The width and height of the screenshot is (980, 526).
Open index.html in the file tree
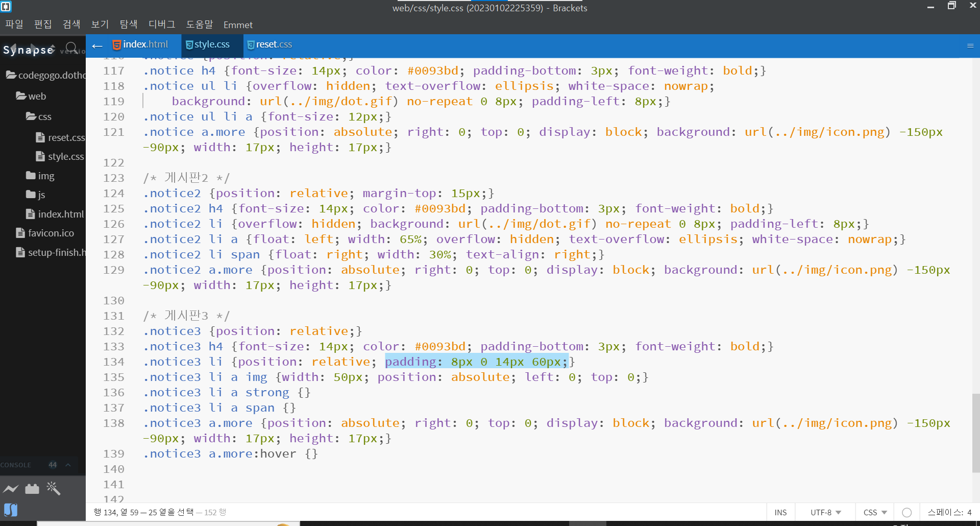pyautogui.click(x=55, y=214)
